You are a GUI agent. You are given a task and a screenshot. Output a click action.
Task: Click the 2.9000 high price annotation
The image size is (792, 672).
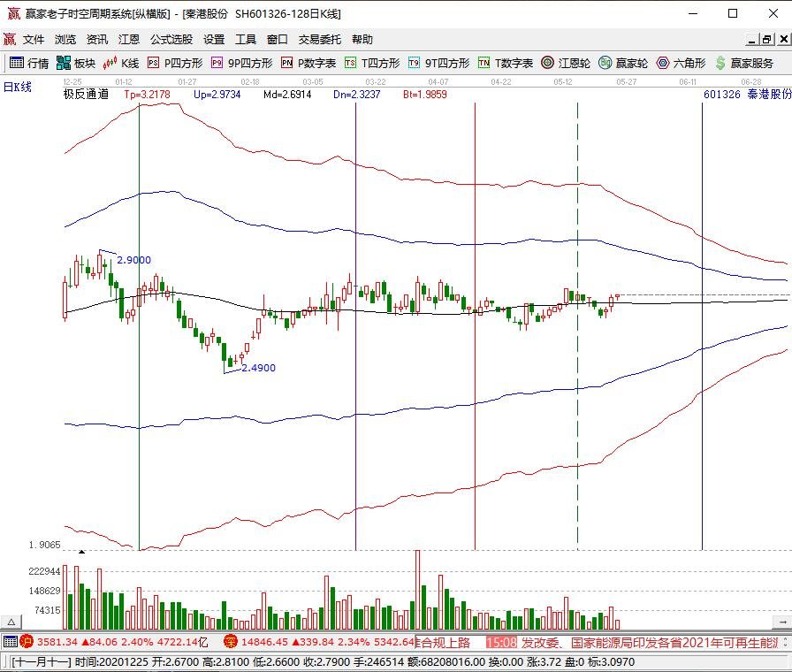[133, 260]
